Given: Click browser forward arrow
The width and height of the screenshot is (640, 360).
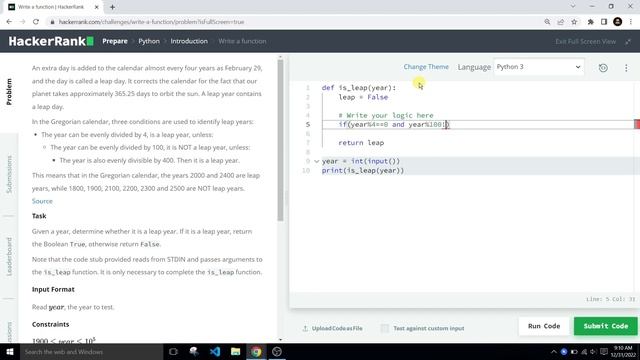Looking at the screenshot, I should click(x=22, y=22).
